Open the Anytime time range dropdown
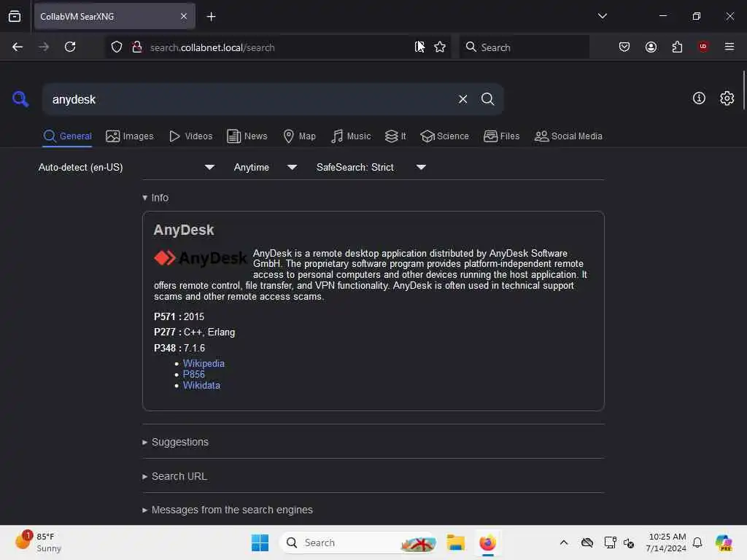The width and height of the screenshot is (747, 560). pyautogui.click(x=266, y=167)
